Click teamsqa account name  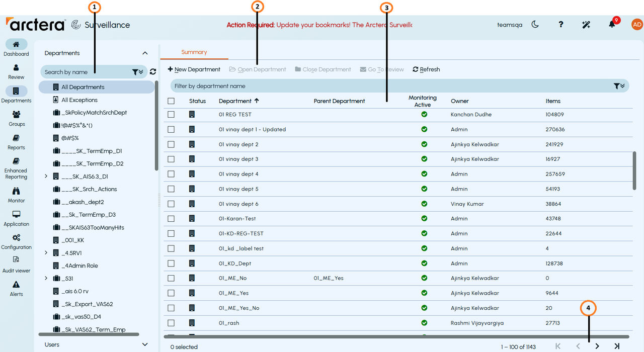pos(509,25)
